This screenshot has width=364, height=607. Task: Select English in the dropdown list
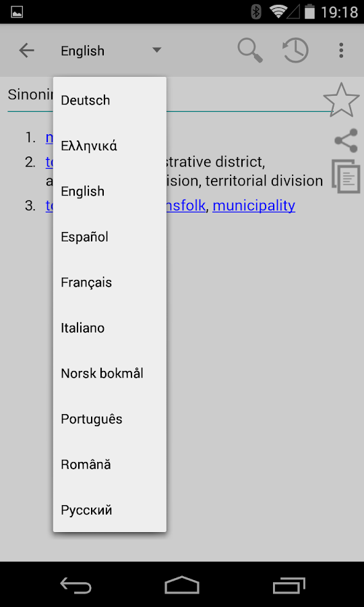pos(110,192)
